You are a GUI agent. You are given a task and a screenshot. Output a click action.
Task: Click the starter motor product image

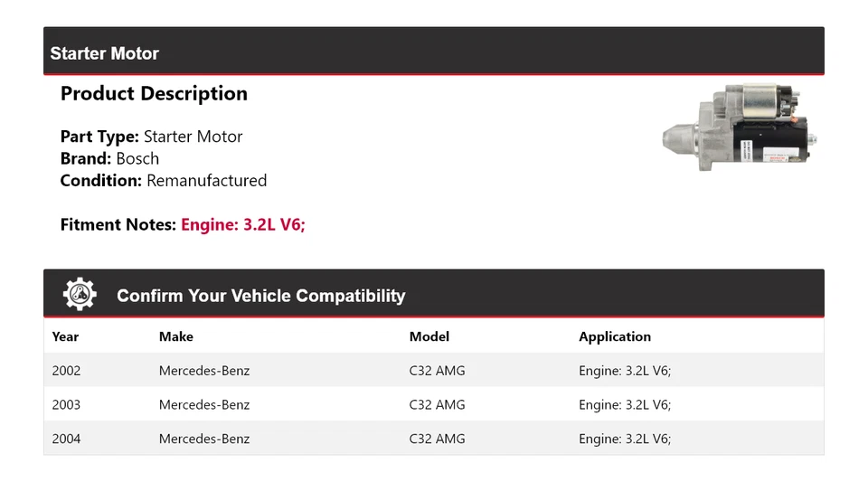point(741,128)
